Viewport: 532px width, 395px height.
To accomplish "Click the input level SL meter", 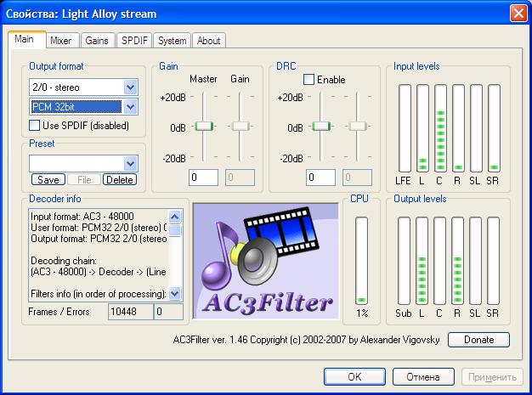I will (476, 128).
